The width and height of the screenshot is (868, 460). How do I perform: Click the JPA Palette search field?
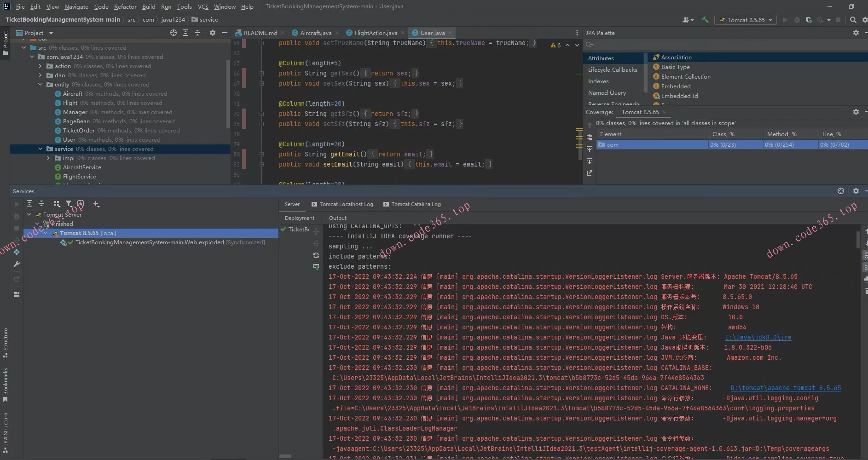[723, 45]
